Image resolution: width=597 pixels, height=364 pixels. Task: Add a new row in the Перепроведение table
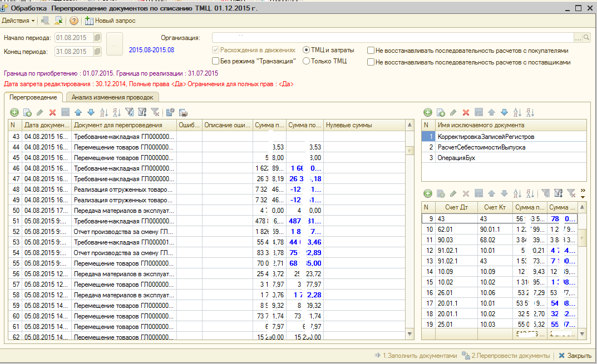pos(14,112)
